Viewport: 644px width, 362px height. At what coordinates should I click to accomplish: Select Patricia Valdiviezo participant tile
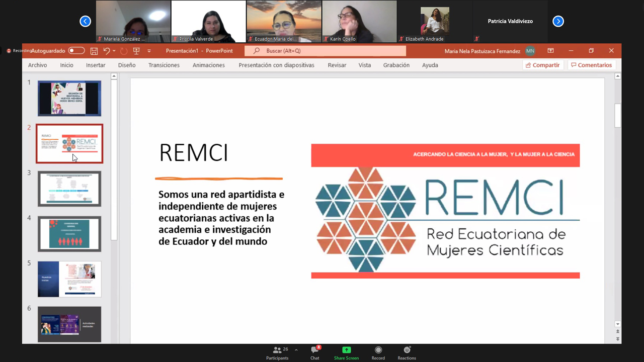coord(510,21)
